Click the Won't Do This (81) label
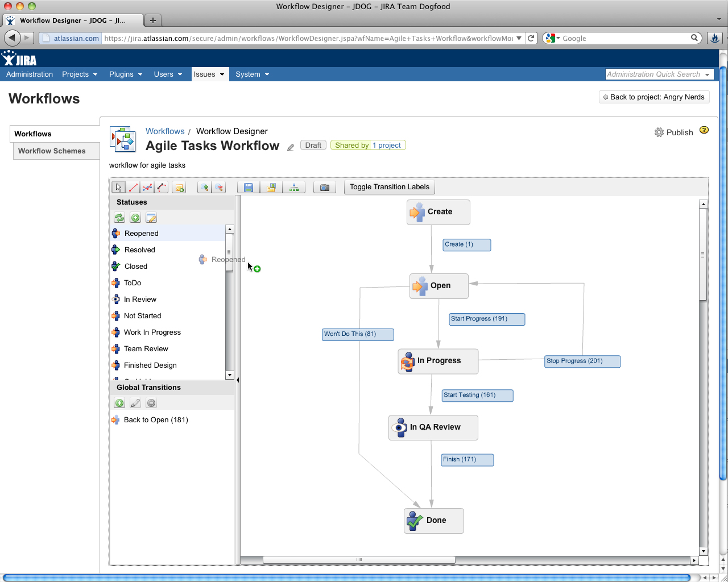The image size is (728, 582). [x=358, y=334]
